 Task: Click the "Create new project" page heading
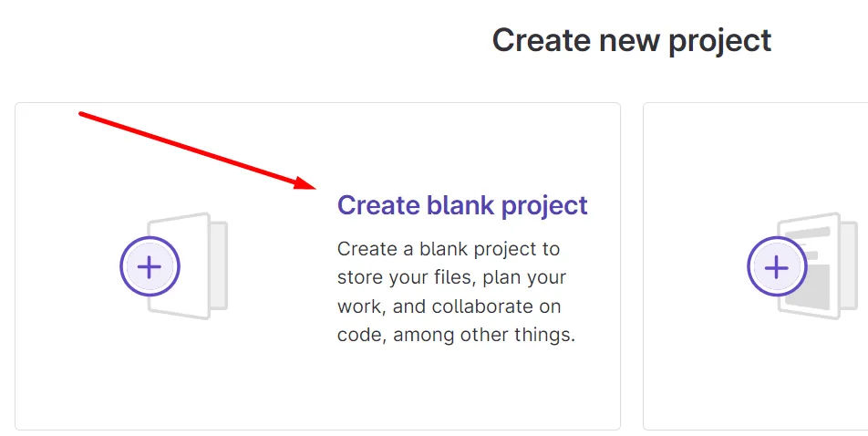click(x=632, y=40)
